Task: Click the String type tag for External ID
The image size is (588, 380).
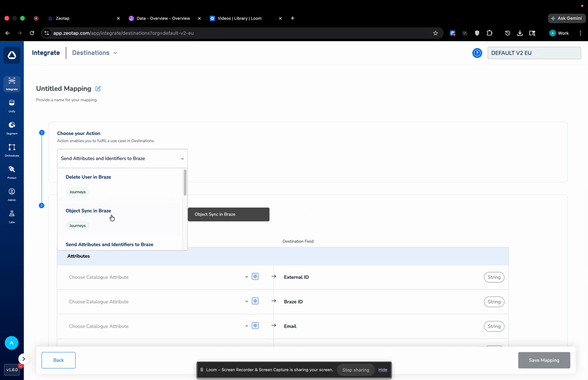Action: (x=494, y=277)
